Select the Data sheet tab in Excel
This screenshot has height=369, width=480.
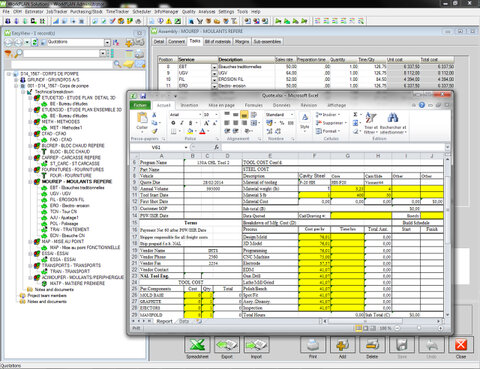[184, 321]
